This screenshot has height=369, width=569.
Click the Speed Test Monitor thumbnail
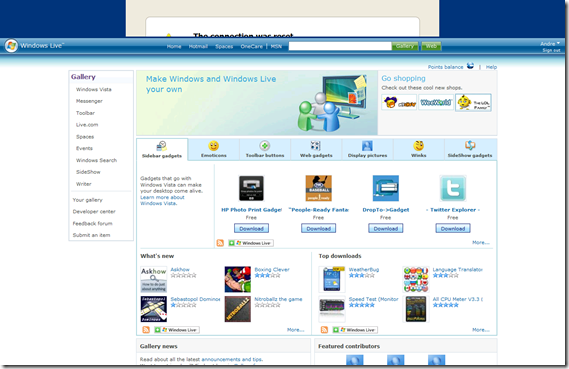click(332, 309)
